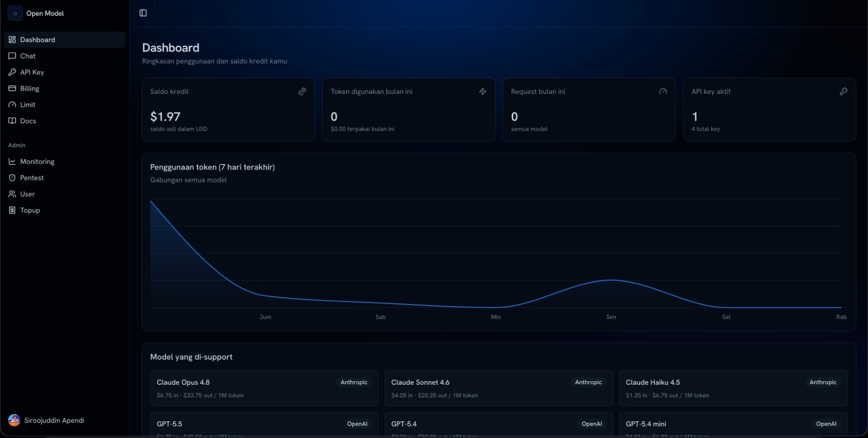Click the Monitoring chart icon
Viewport: 868px width, 438px height.
pyautogui.click(x=12, y=162)
